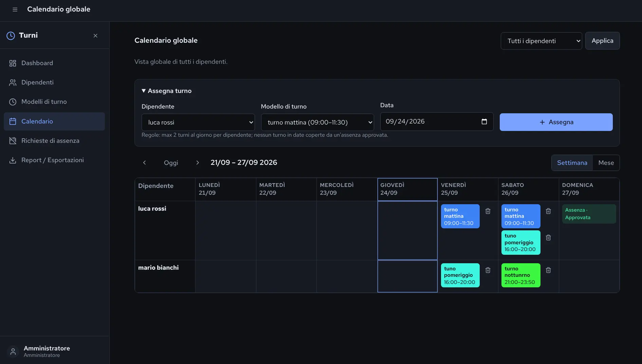This screenshot has width=642, height=364.
Task: Go to the previous week arrow
Action: (x=145, y=163)
